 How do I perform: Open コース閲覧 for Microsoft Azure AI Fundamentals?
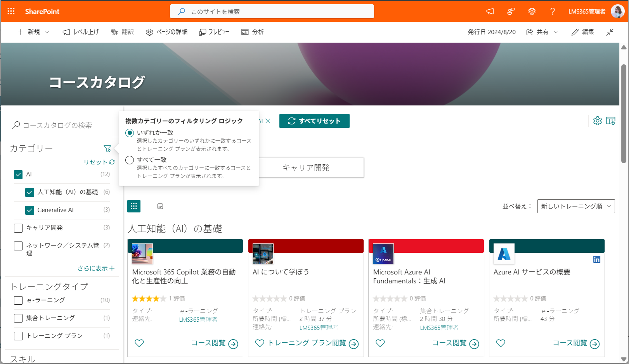pyautogui.click(x=456, y=343)
